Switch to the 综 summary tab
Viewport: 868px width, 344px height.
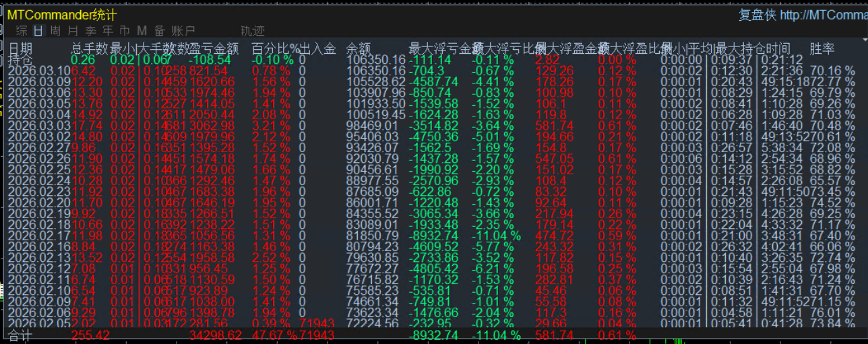22,30
